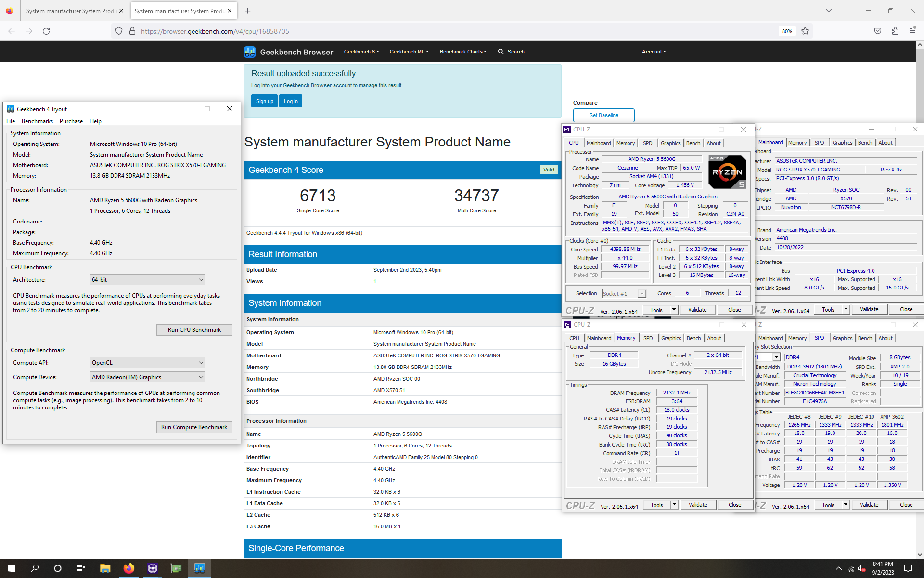
Task: Open the Geekbench 6 navbar dropdown
Action: coord(361,52)
